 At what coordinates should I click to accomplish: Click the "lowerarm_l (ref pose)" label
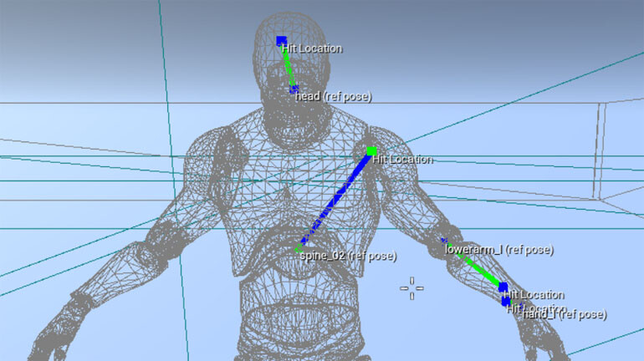click(x=499, y=249)
